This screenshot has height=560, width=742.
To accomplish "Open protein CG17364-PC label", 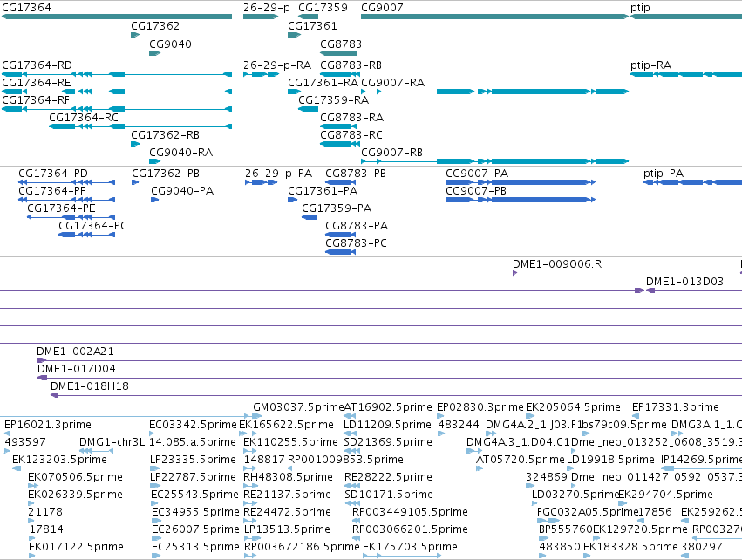I will tap(92, 226).
